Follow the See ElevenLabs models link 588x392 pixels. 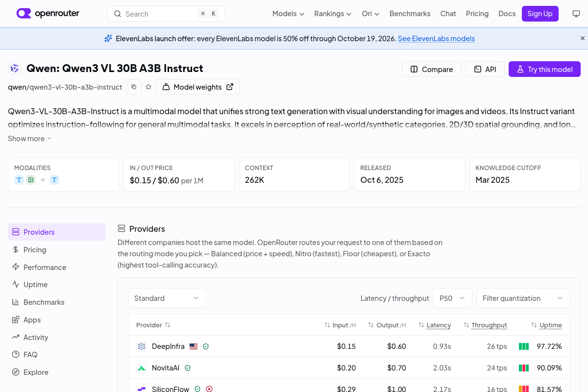coord(436,38)
